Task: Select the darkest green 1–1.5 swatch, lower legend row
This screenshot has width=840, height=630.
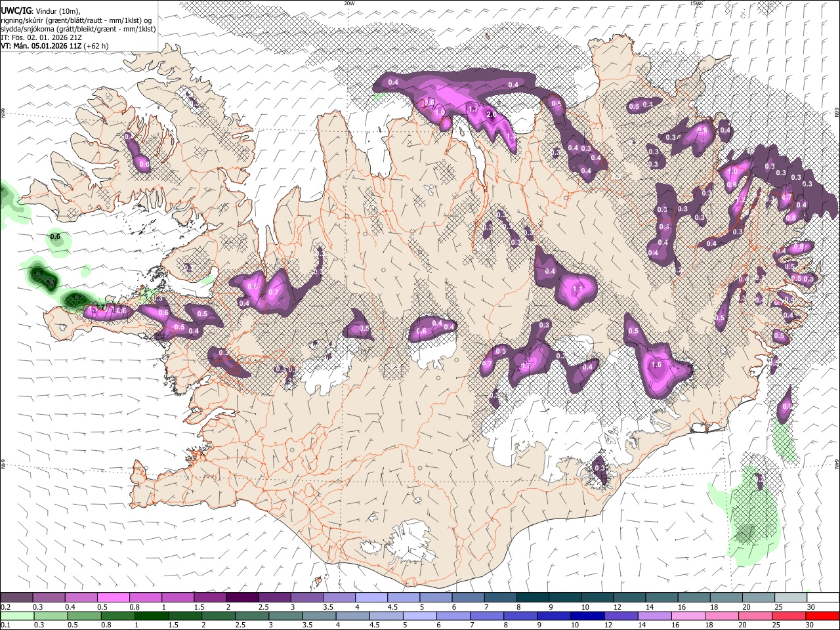Action: click(x=151, y=616)
